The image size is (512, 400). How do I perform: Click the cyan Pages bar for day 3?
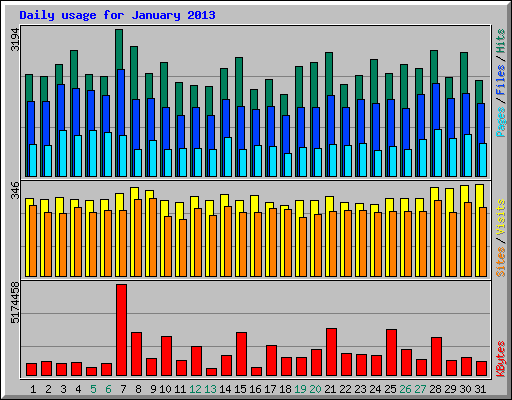pos(63,153)
